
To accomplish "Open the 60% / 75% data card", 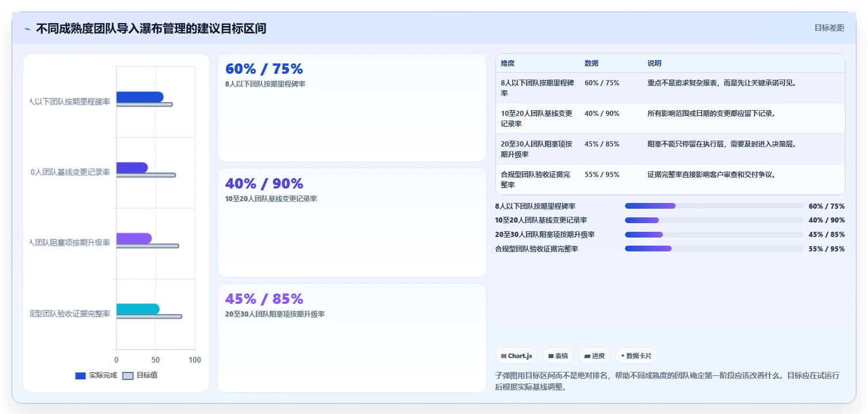I will [352, 108].
